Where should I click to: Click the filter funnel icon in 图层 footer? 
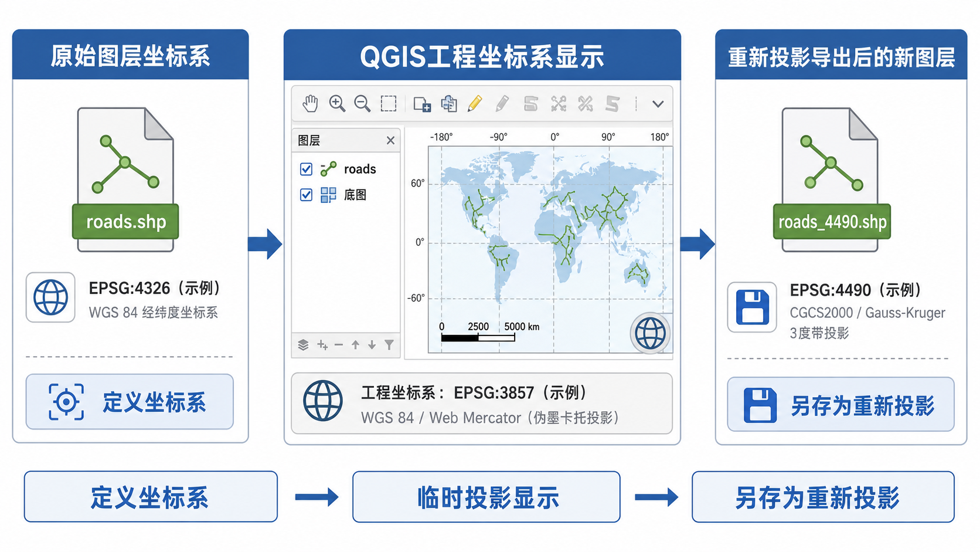point(389,345)
